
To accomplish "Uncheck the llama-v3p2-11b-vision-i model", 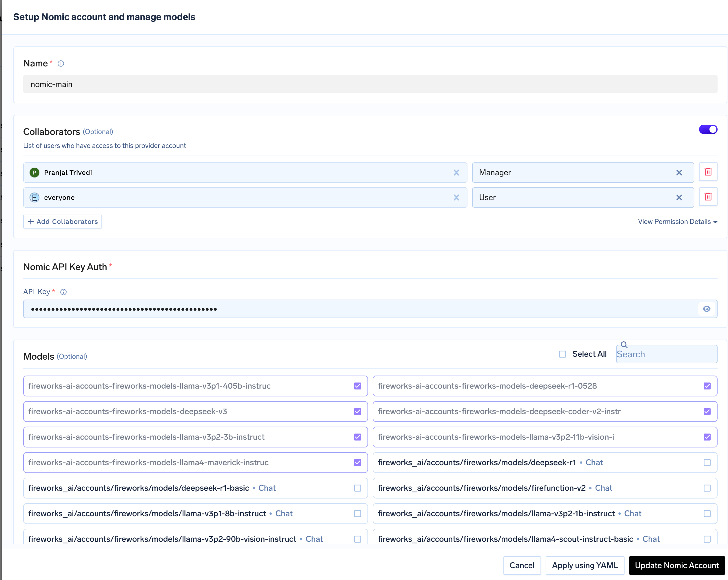I will (707, 437).
